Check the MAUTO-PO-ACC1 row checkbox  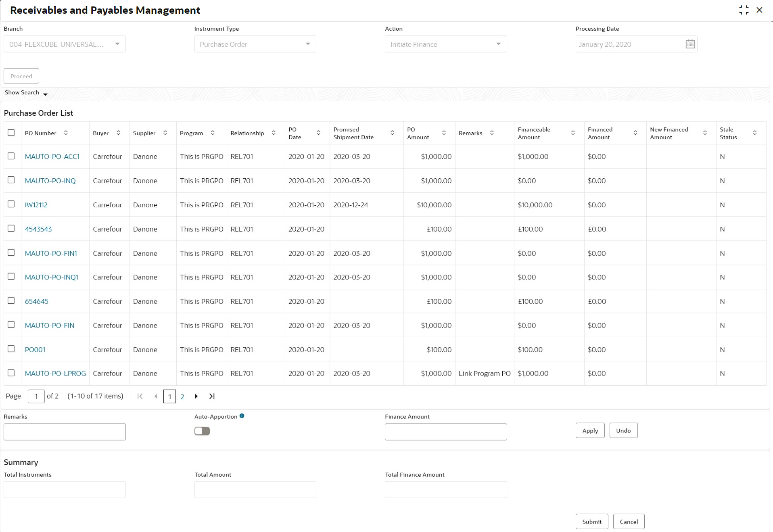11,156
